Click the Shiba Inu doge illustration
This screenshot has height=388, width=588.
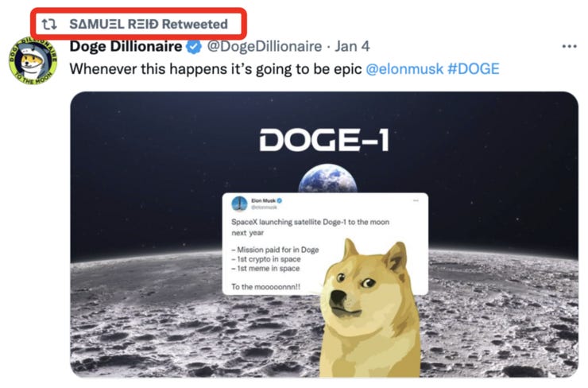pyautogui.click(x=369, y=308)
